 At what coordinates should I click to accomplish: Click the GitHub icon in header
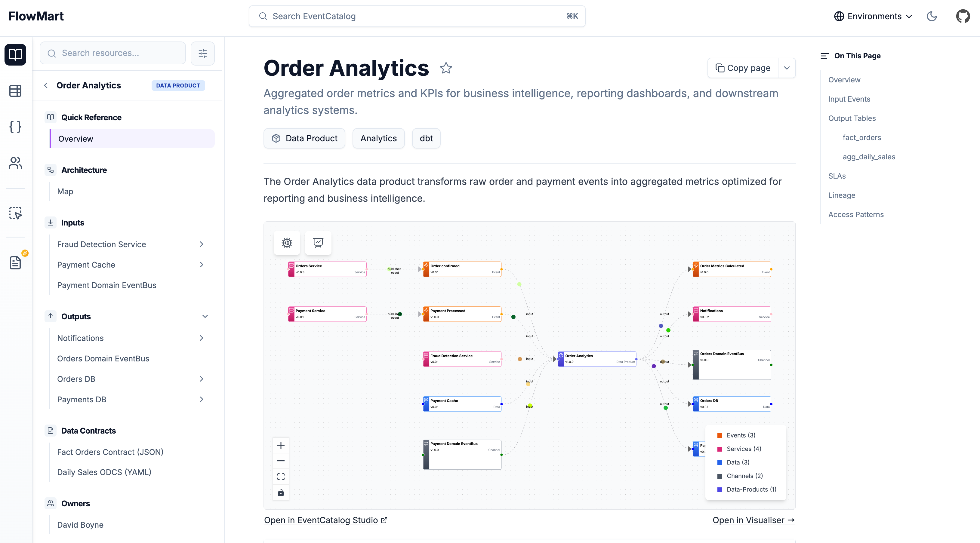pyautogui.click(x=963, y=16)
